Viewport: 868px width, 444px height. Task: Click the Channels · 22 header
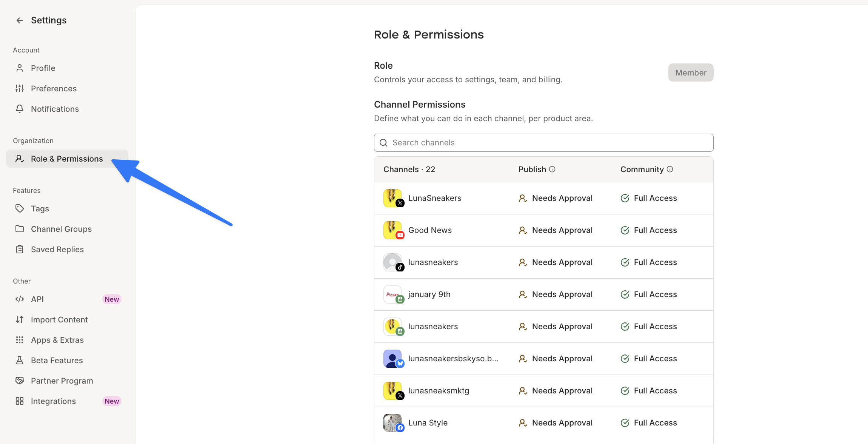[409, 170]
